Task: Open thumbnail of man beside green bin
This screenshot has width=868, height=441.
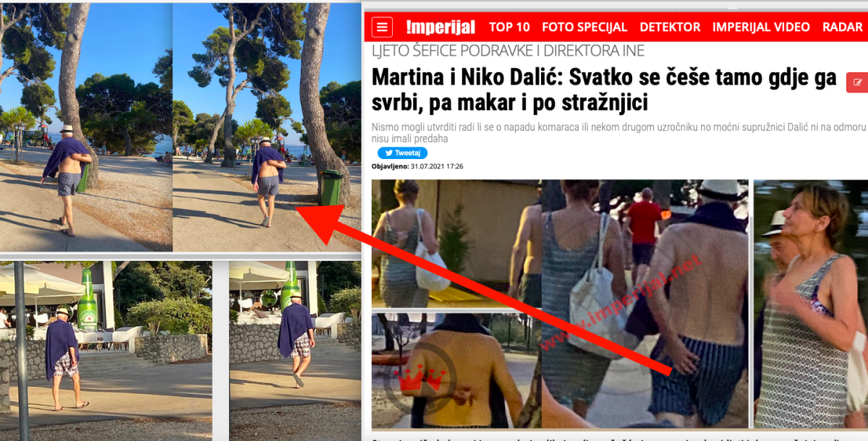Action: click(267, 127)
